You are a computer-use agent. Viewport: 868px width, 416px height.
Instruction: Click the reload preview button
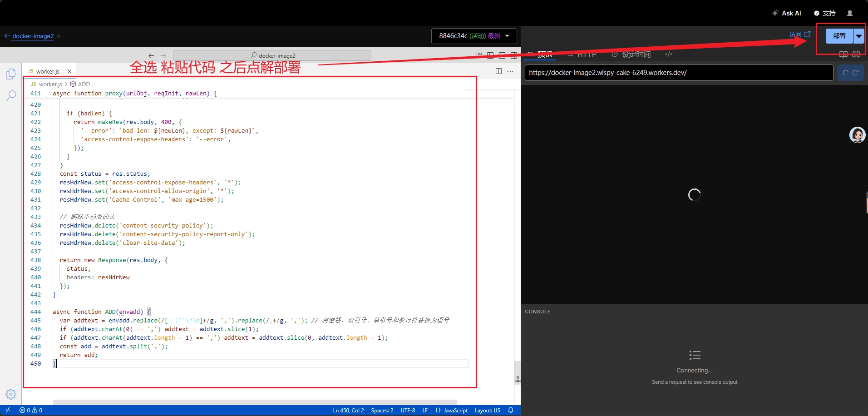tap(850, 73)
